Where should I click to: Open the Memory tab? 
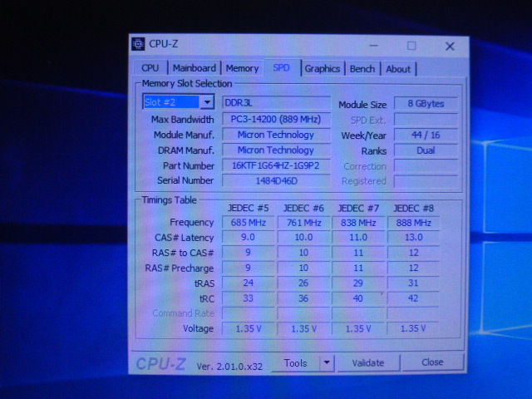tap(242, 68)
